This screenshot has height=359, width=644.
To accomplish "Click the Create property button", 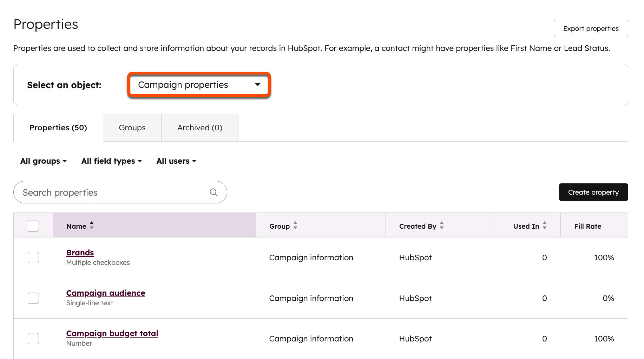I will (x=593, y=192).
